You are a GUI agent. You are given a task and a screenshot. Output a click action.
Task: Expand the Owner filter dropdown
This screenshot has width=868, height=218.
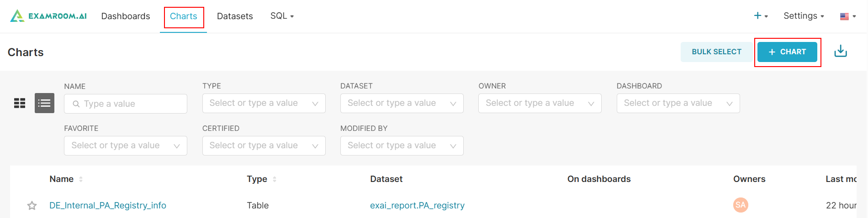(x=540, y=103)
